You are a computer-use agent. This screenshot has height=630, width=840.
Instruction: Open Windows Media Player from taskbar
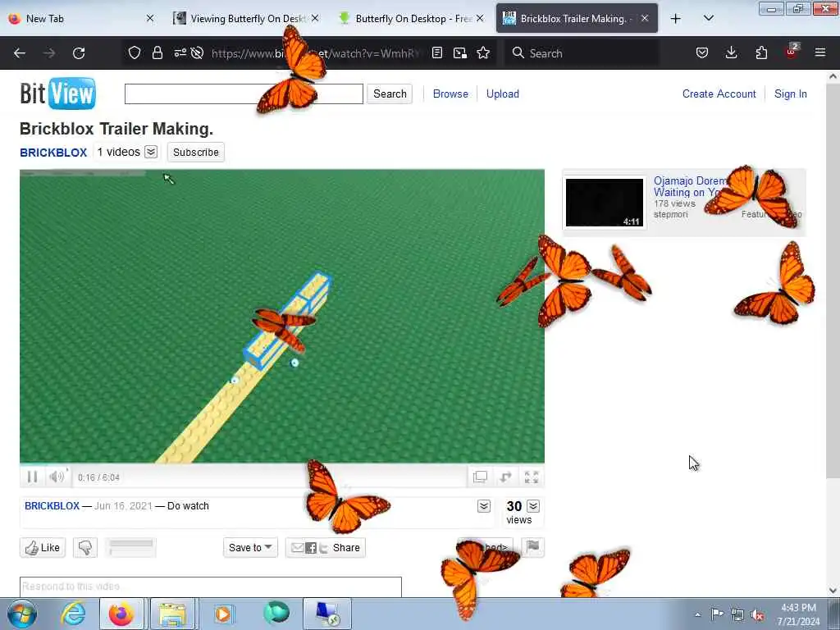click(223, 614)
